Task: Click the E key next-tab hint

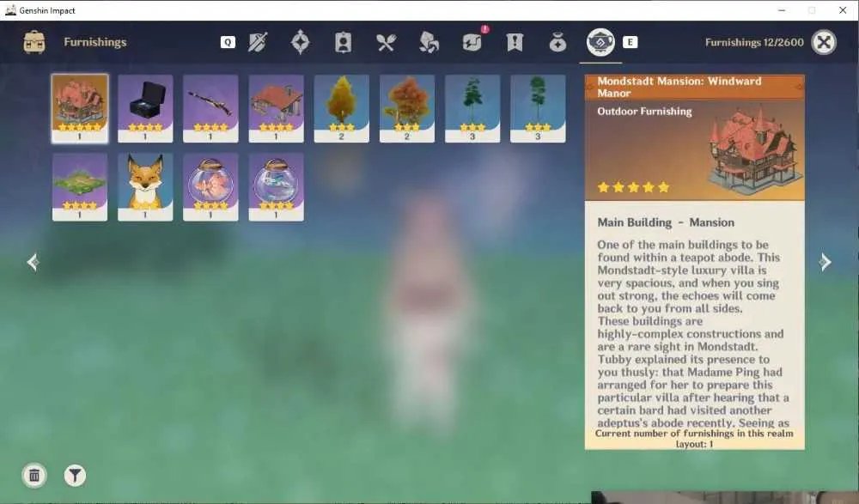Action: 630,42
